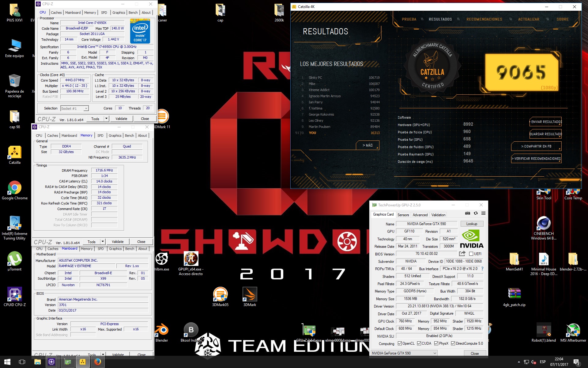Click taskbar clock showing 22:04
Viewport: 588px width, 368px height.
(x=559, y=362)
